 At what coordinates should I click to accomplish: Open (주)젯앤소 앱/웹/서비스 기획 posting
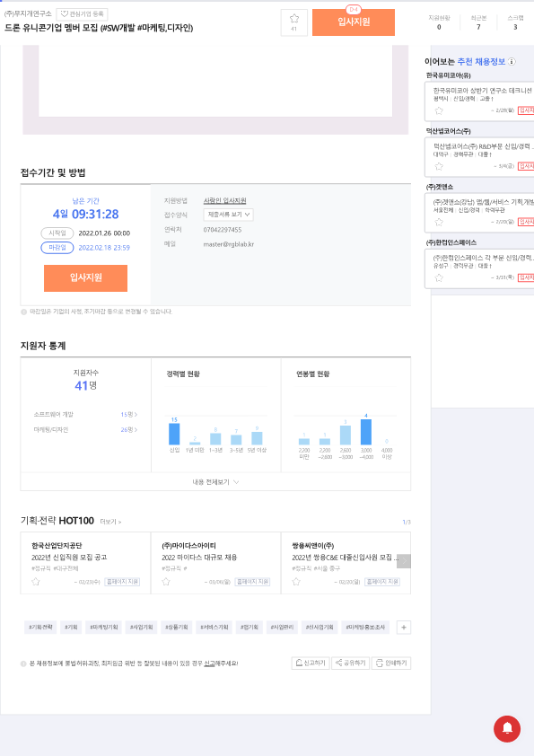(x=484, y=202)
